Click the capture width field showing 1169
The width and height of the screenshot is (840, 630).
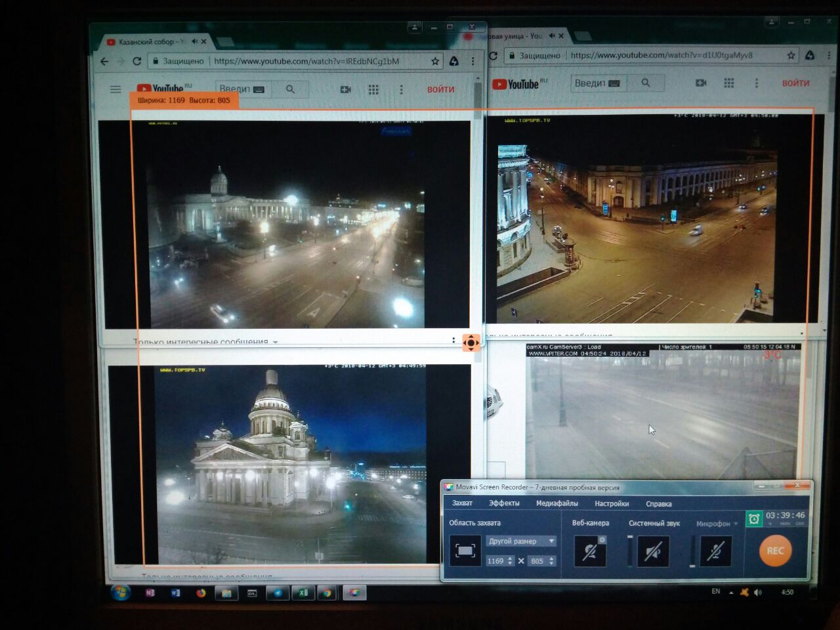495,561
